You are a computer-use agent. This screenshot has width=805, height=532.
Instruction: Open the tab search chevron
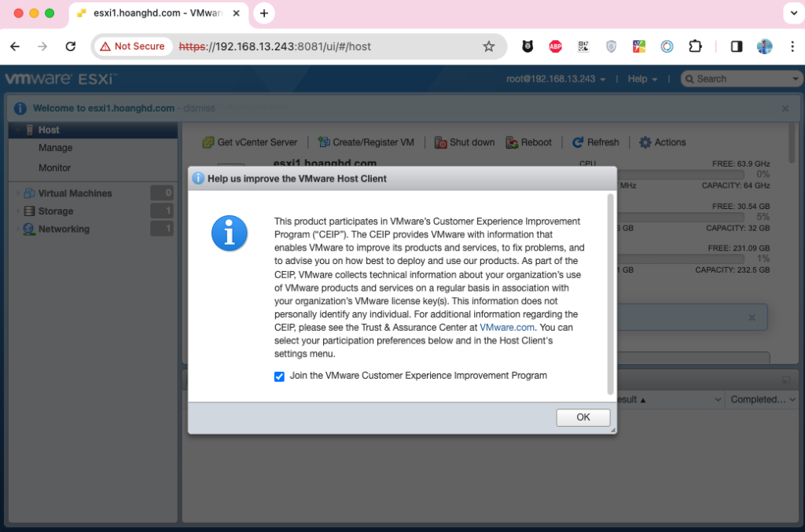[793, 13]
